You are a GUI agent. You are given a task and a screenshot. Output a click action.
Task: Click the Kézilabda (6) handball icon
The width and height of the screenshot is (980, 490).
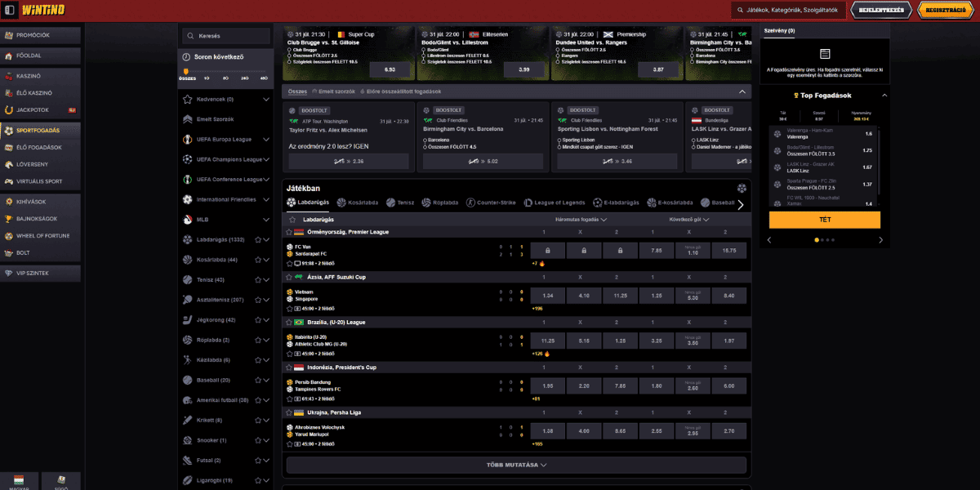click(188, 360)
